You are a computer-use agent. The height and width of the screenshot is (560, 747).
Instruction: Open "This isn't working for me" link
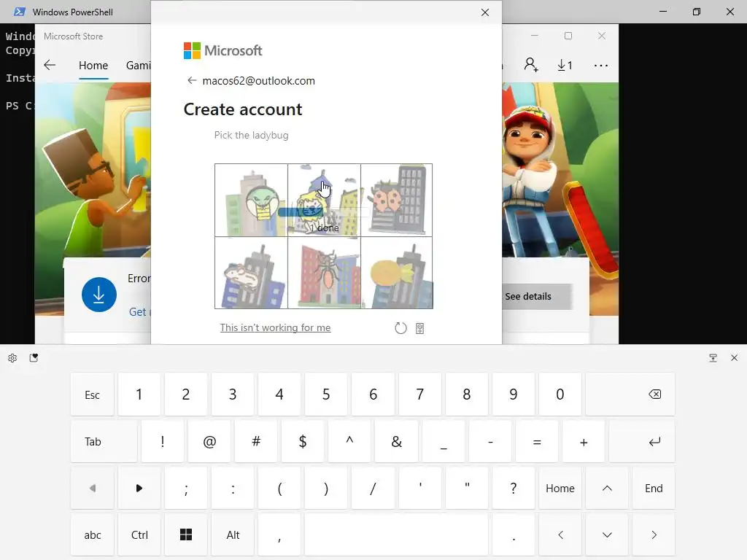coord(275,327)
